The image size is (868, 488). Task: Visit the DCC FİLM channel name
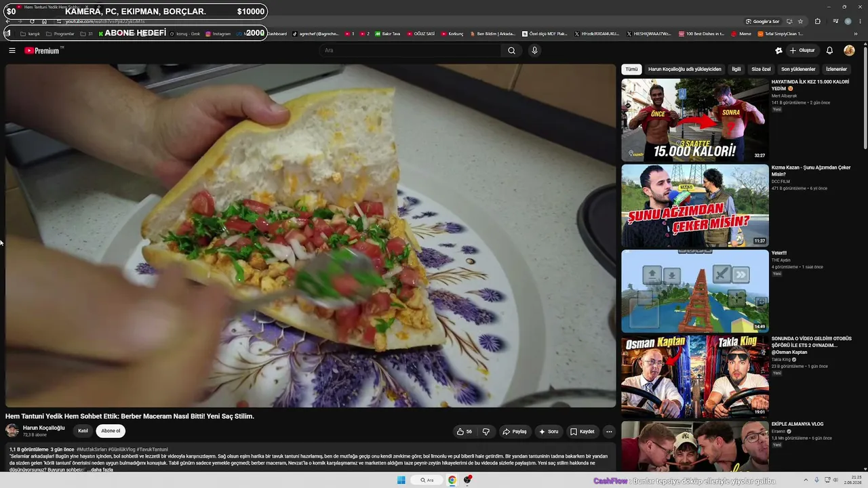tap(781, 182)
